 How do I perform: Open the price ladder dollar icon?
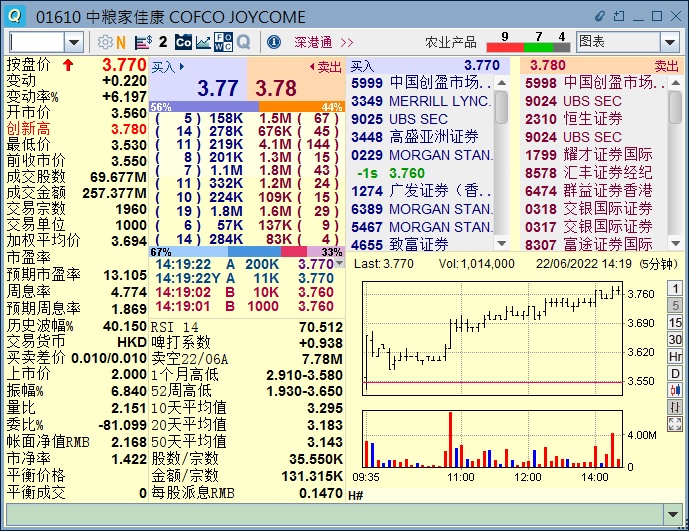pos(143,42)
